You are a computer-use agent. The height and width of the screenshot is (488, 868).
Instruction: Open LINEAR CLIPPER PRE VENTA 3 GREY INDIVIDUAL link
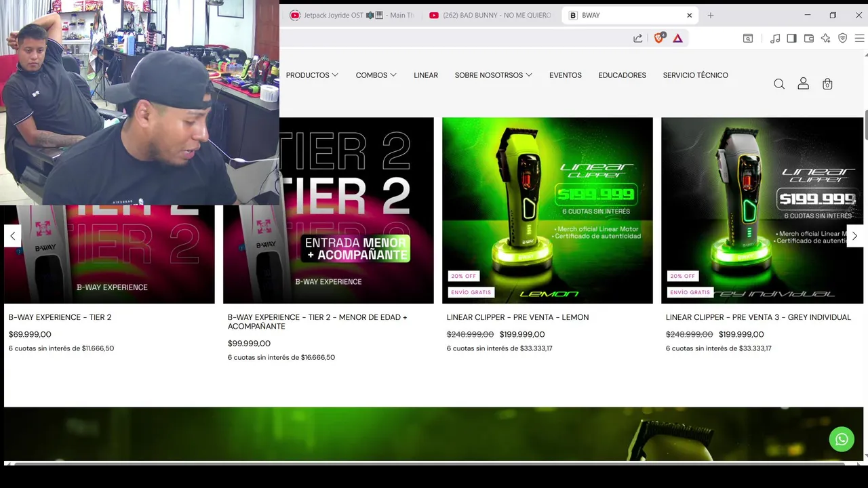(x=758, y=317)
